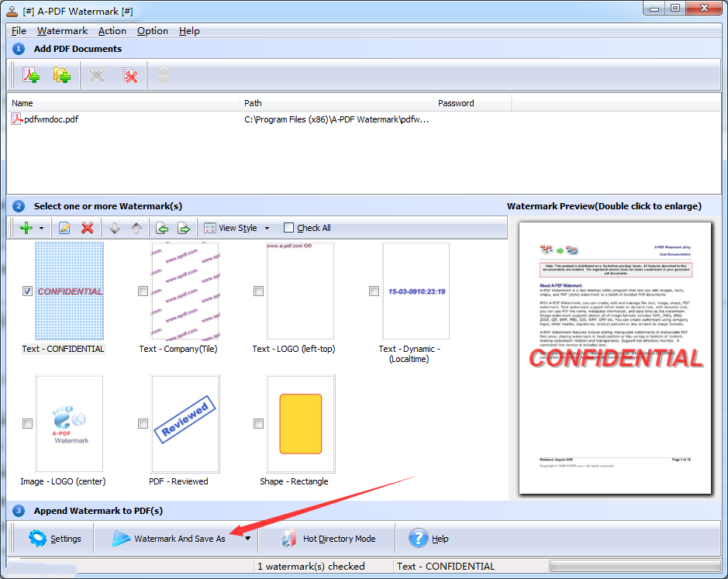
Task: Click the file path cell of pdfwmdoc.pdf
Action: click(x=336, y=119)
